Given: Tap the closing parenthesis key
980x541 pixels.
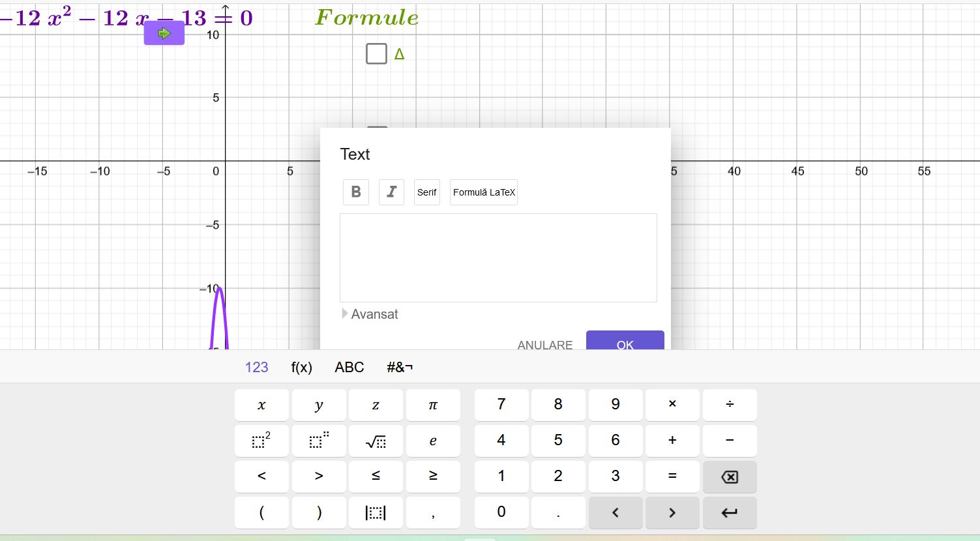Looking at the screenshot, I should 319,512.
